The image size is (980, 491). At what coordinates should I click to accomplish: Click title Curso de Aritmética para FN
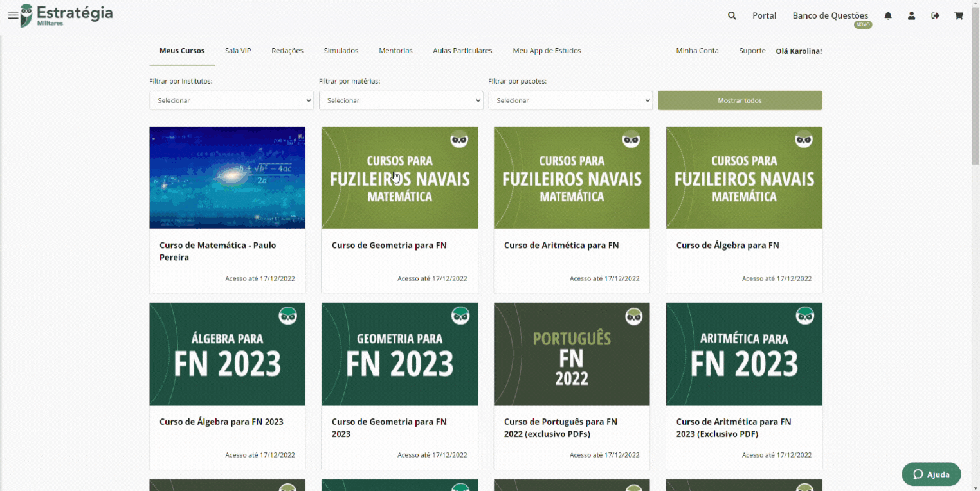tap(561, 245)
